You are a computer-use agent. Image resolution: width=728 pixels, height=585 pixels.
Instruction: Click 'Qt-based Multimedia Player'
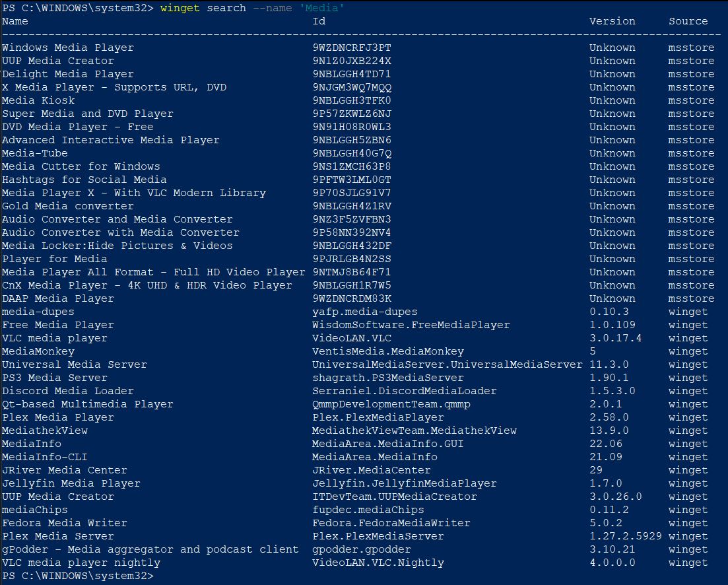[x=87, y=404]
